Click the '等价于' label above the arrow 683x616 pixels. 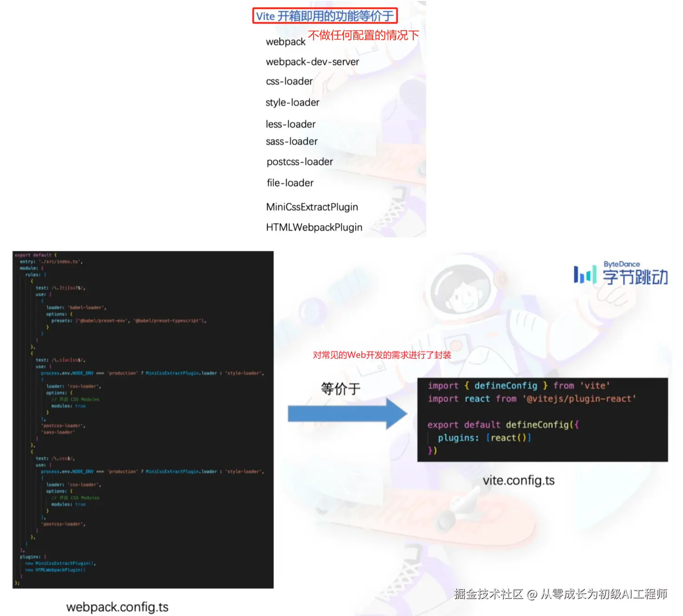pos(341,389)
